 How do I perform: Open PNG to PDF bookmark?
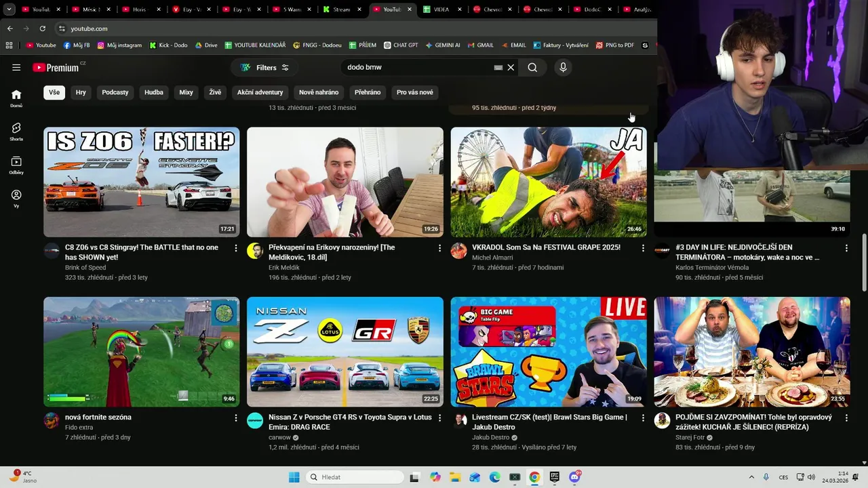tap(615, 45)
